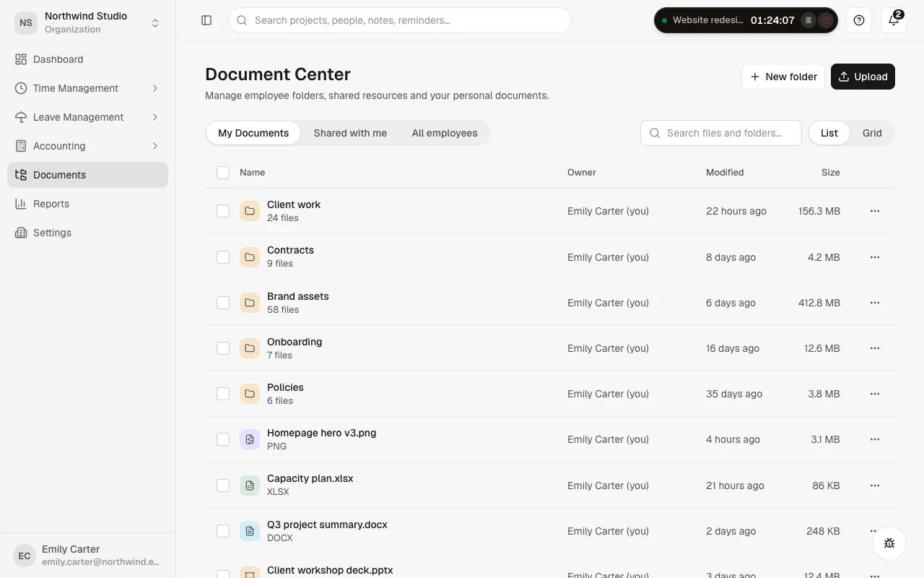Open more actions for Homepage hero v3.png
The width and height of the screenshot is (924, 578).
click(x=875, y=439)
